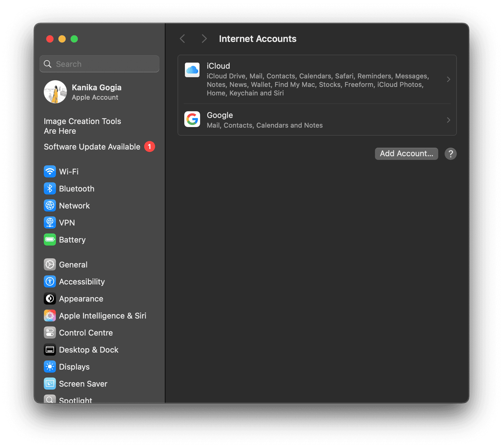
Task: Click the Search field in sidebar
Action: pos(99,64)
